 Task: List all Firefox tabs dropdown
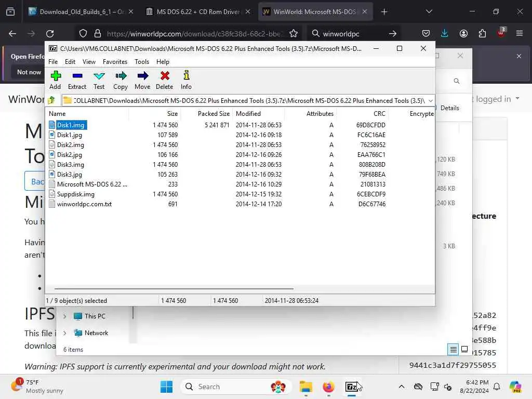click(429, 12)
